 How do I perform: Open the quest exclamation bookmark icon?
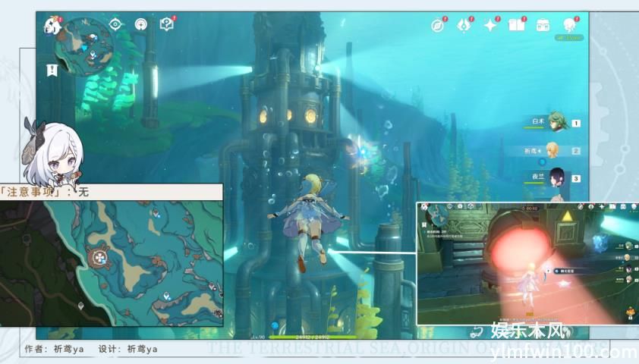(52, 70)
